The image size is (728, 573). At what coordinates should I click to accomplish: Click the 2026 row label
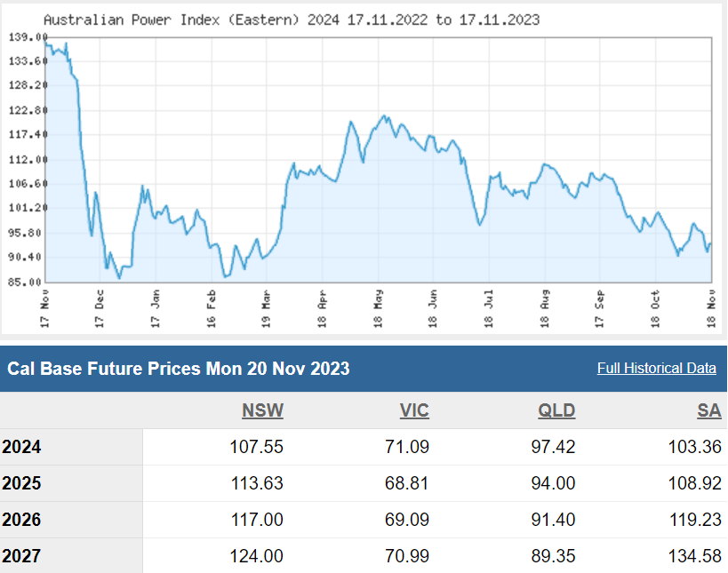21,520
